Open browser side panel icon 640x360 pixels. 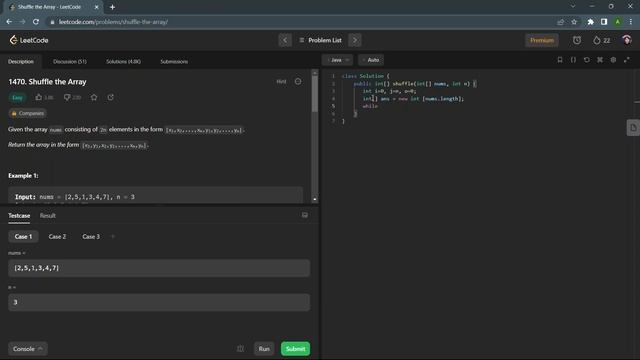[x=604, y=22]
